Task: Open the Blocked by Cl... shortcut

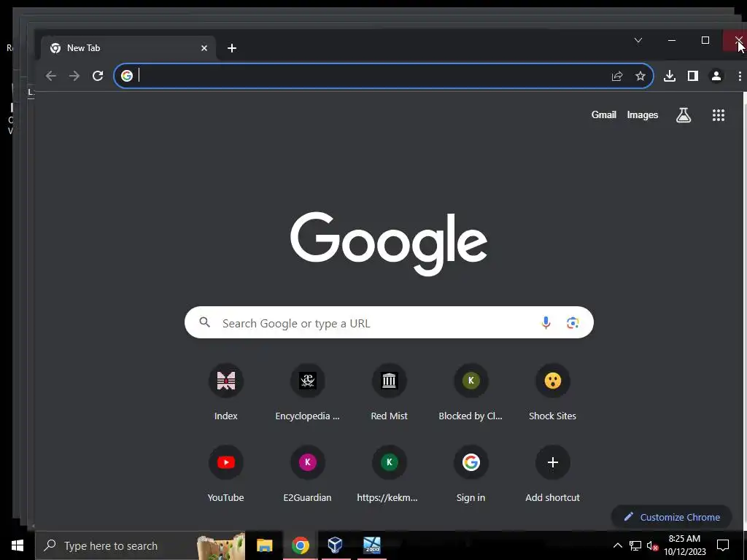Action: coord(471,392)
